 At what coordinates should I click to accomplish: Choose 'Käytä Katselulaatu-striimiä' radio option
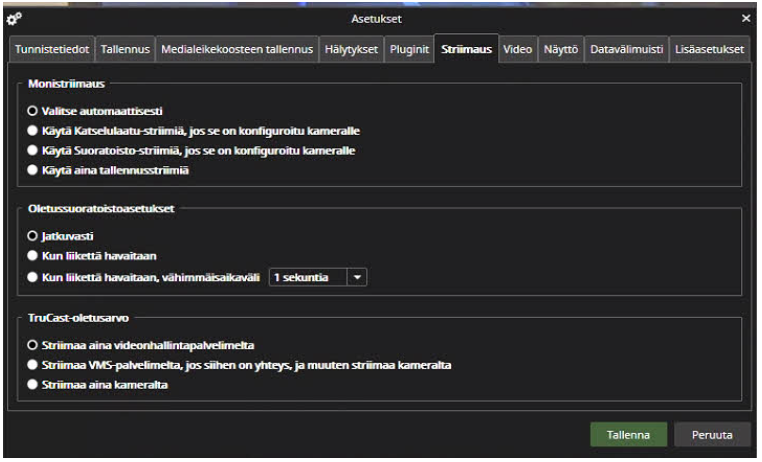pyautogui.click(x=33, y=130)
